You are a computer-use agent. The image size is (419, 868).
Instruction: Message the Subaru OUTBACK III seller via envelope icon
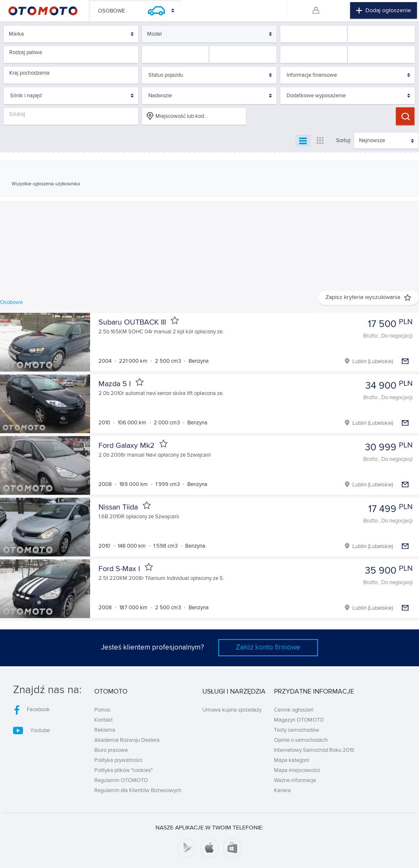[405, 361]
